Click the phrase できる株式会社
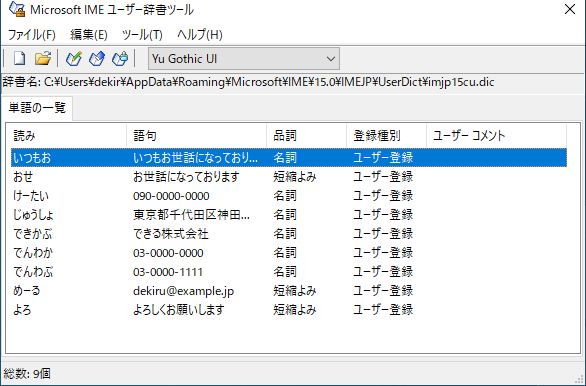586x386 pixels. (x=171, y=234)
